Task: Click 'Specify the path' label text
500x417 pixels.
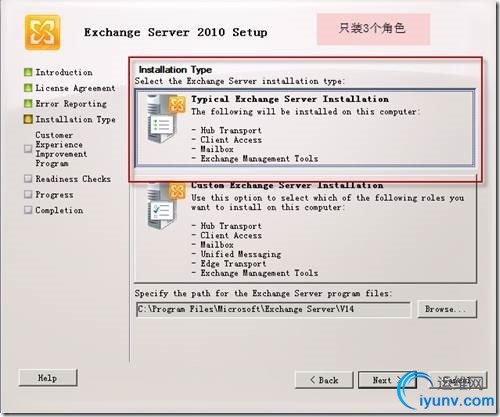Action: pos(263,294)
